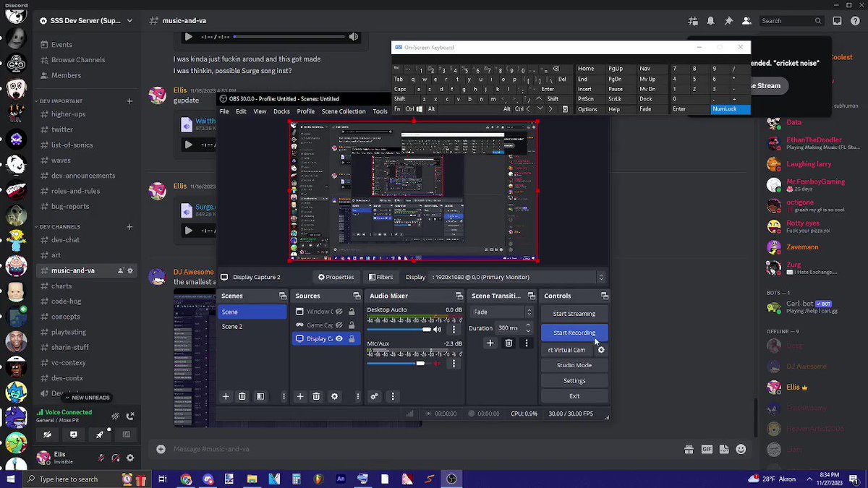Open Virtual Camera settings gear
This screenshot has height=488, width=868.
(x=600, y=350)
